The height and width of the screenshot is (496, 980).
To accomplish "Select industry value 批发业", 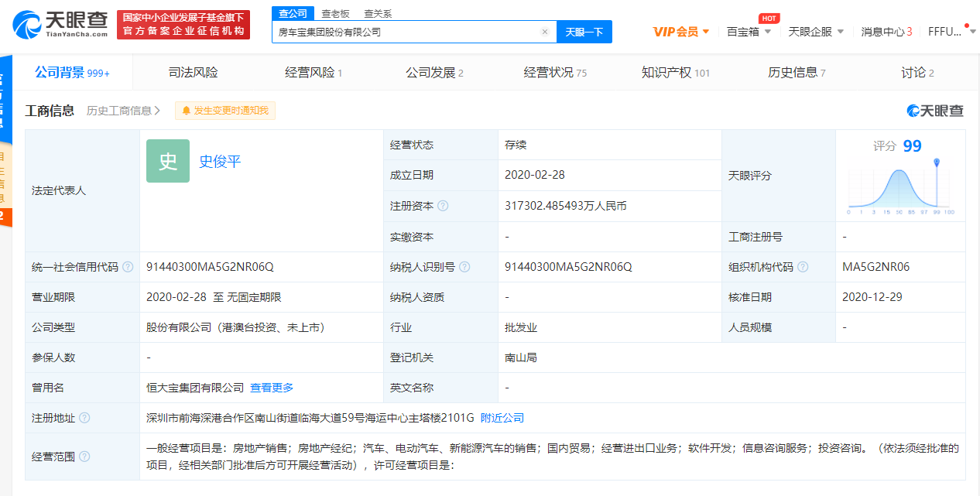I will click(x=521, y=327).
